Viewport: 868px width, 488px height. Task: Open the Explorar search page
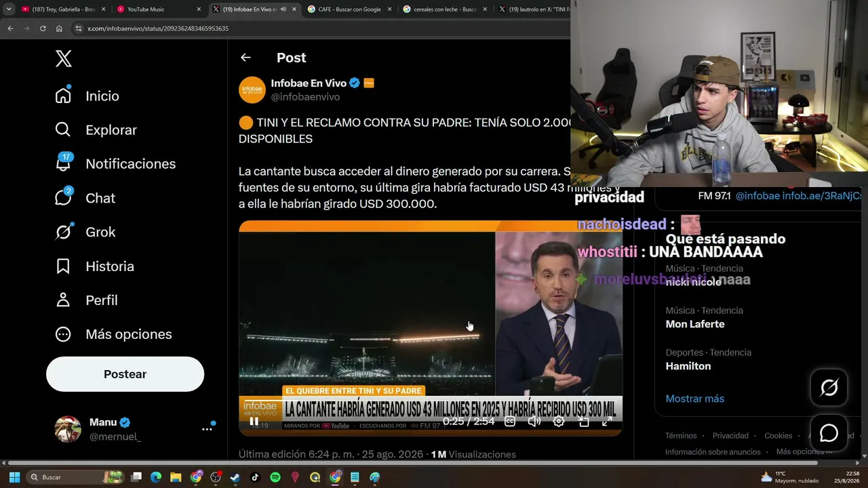pos(96,130)
